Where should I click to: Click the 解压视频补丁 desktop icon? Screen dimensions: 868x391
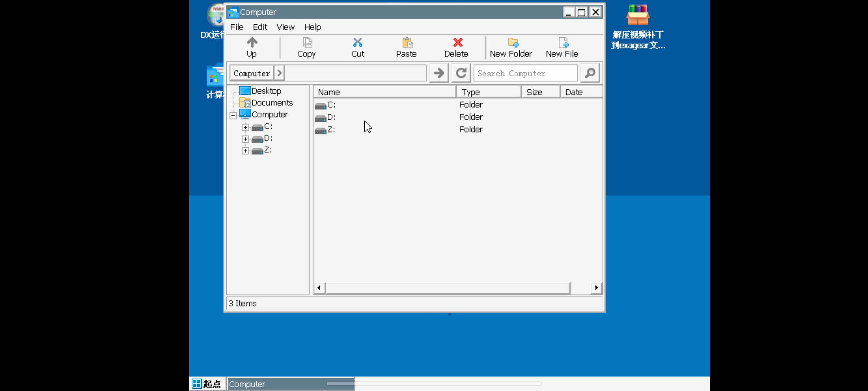(638, 27)
